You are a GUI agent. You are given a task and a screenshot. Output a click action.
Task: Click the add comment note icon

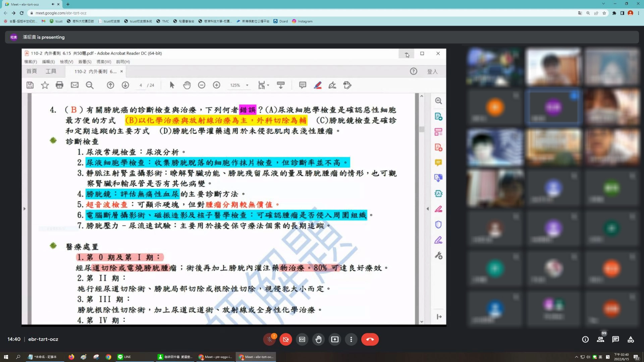303,85
